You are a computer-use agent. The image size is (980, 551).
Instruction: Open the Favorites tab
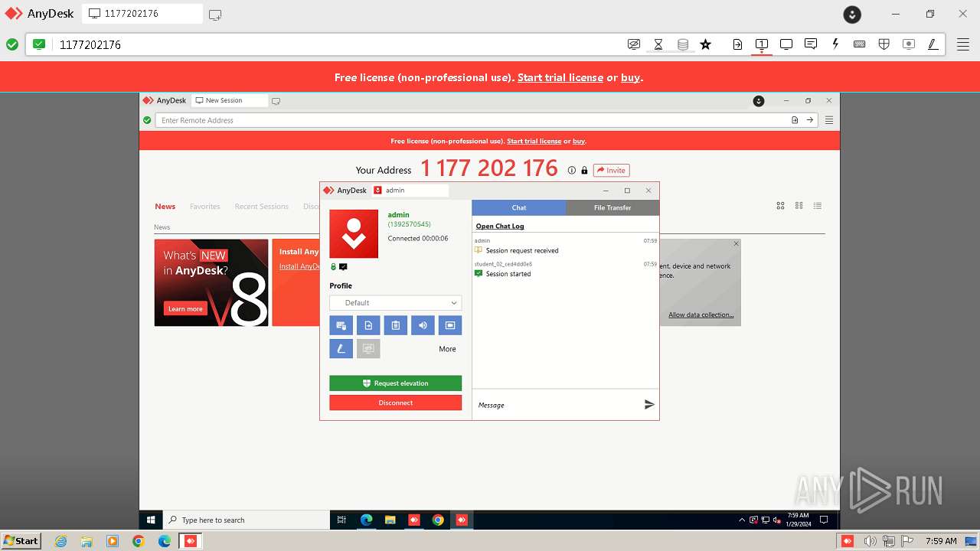pos(205,207)
